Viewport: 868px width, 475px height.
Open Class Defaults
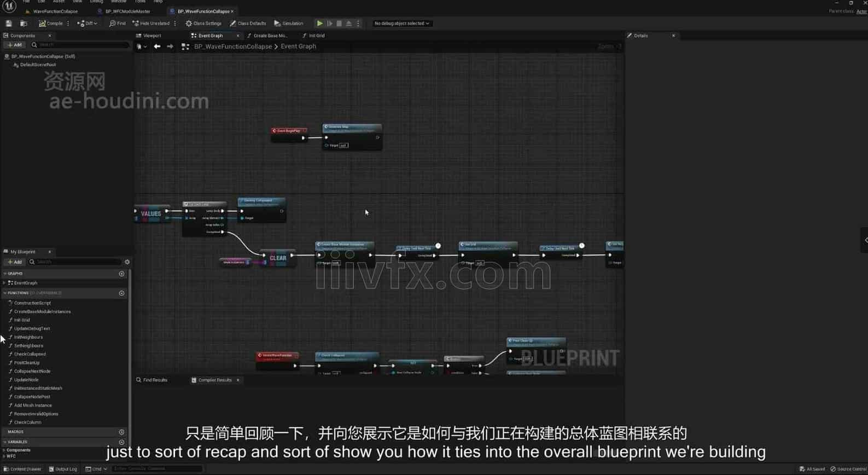(x=248, y=24)
